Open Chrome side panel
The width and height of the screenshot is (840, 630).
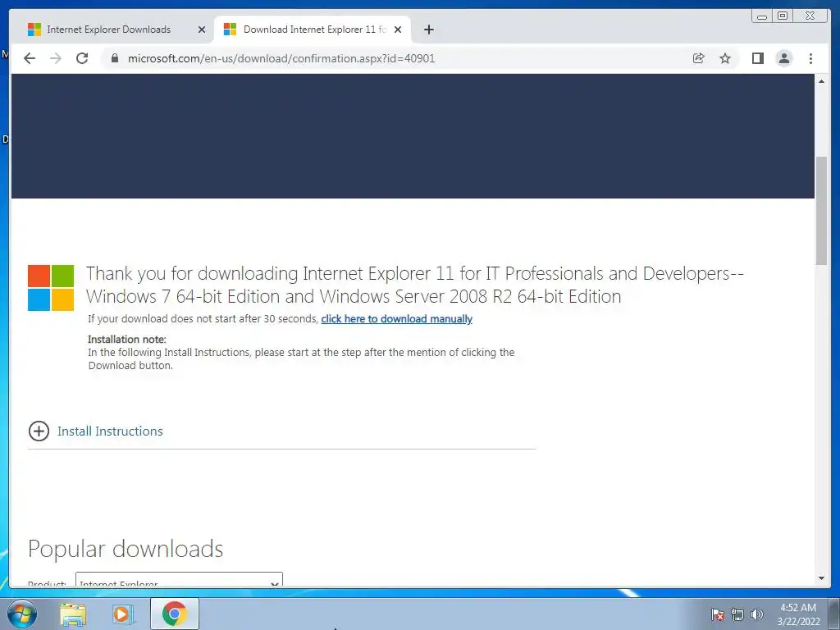click(757, 58)
